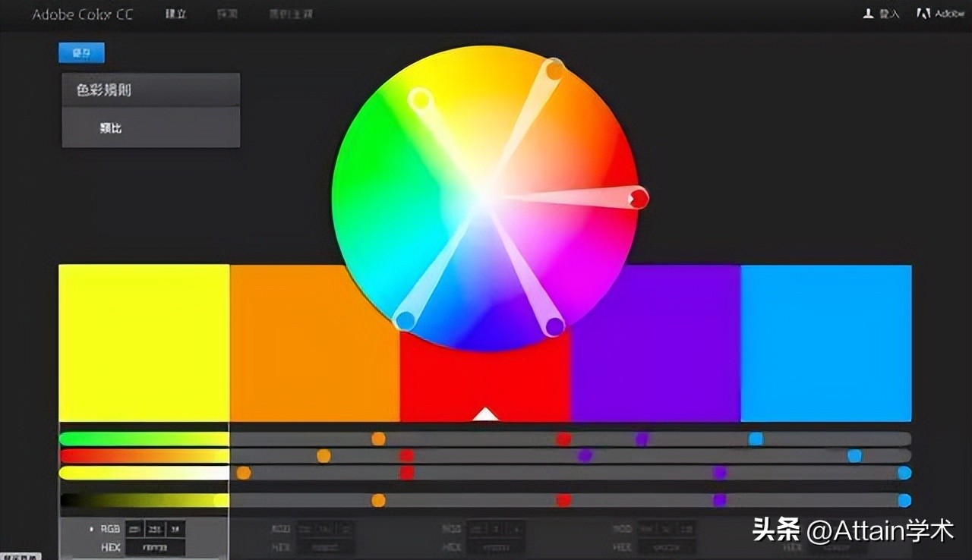Click the HEX field under the orange swatch
The width and height of the screenshot is (972, 560).
pos(325,547)
